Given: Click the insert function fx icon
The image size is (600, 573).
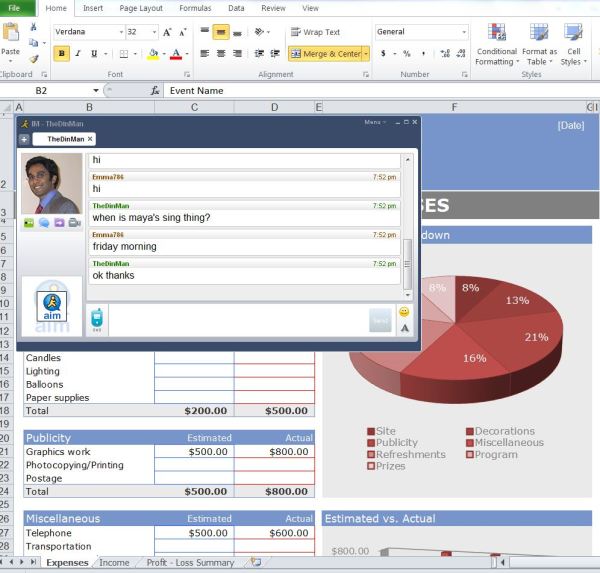Looking at the screenshot, I should pos(155,90).
